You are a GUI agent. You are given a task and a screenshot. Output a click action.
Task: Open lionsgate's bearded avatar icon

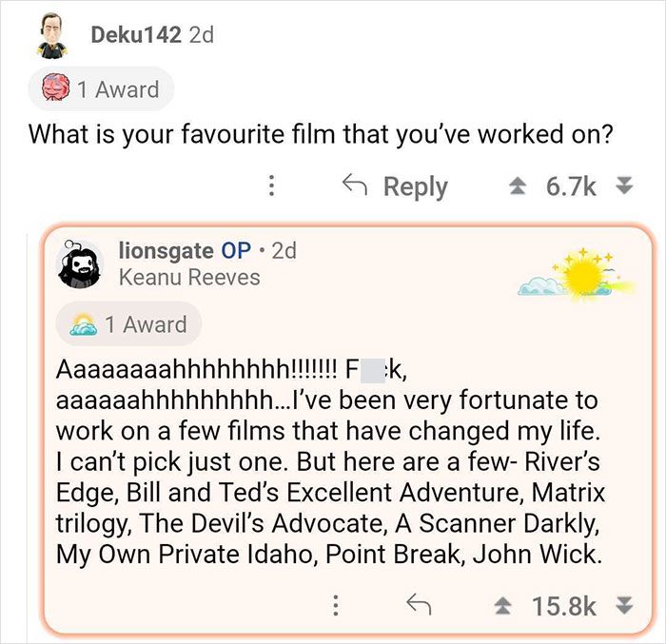click(82, 263)
